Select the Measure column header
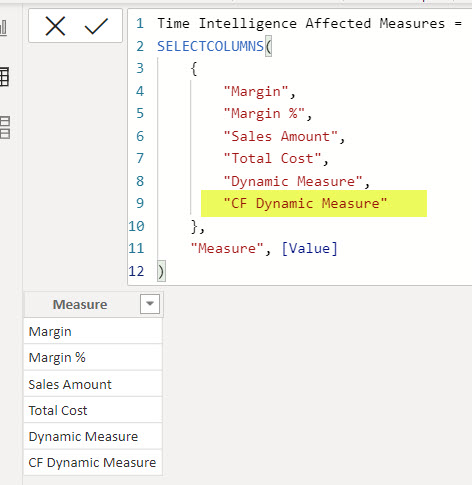Image resolution: width=472 pixels, height=485 pixels. point(80,304)
